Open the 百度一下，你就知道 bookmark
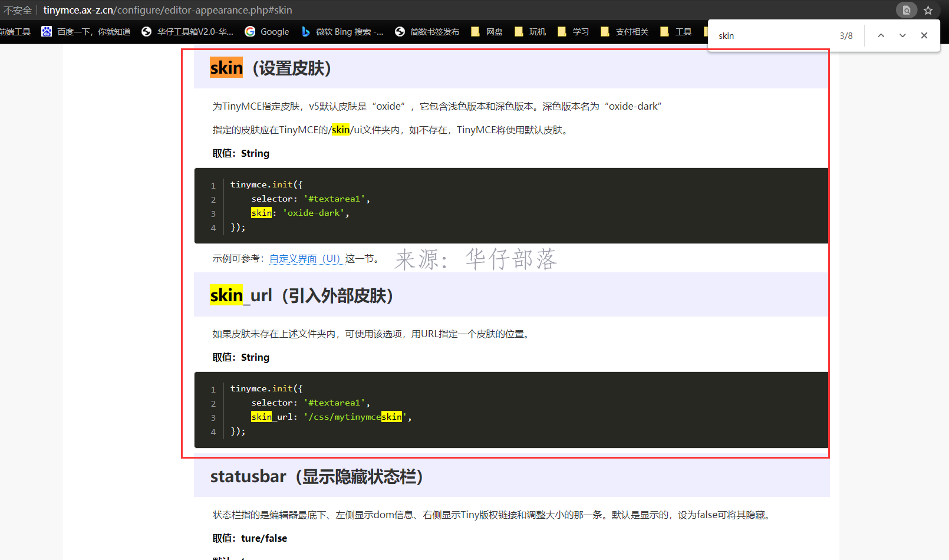This screenshot has height=560, width=949. coord(86,32)
